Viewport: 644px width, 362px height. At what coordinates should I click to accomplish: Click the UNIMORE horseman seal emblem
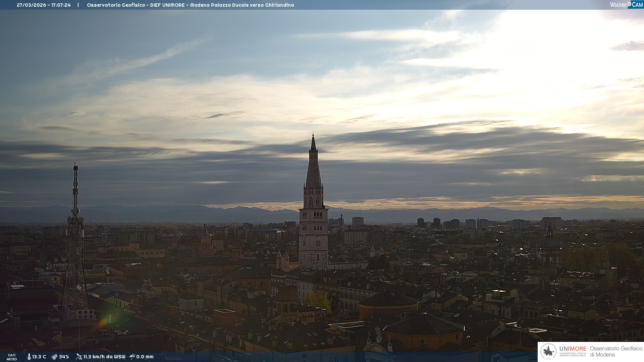549,352
